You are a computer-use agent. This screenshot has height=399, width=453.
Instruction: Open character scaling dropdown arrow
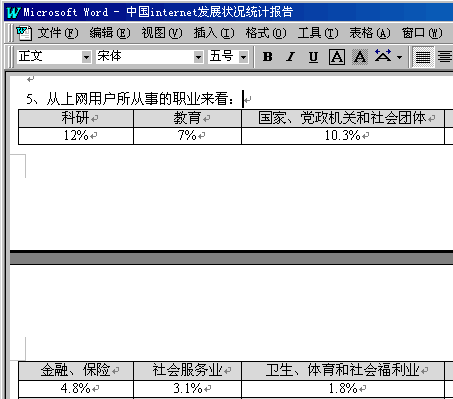point(400,57)
